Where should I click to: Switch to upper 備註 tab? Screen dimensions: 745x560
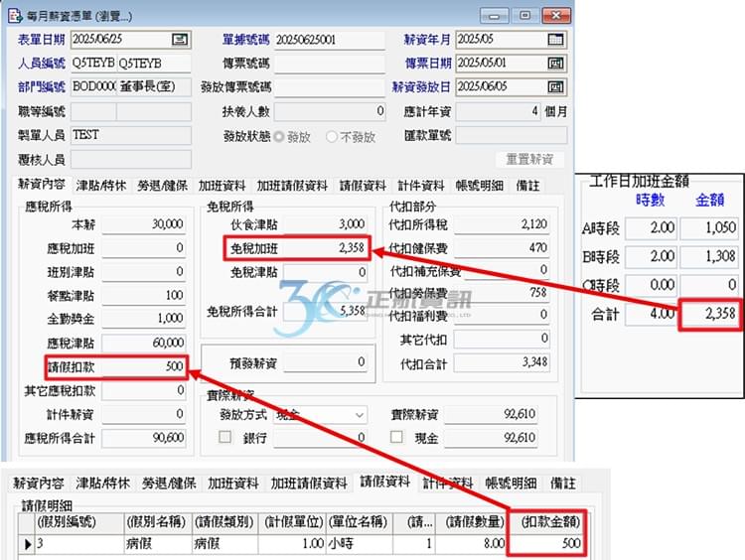(527, 186)
